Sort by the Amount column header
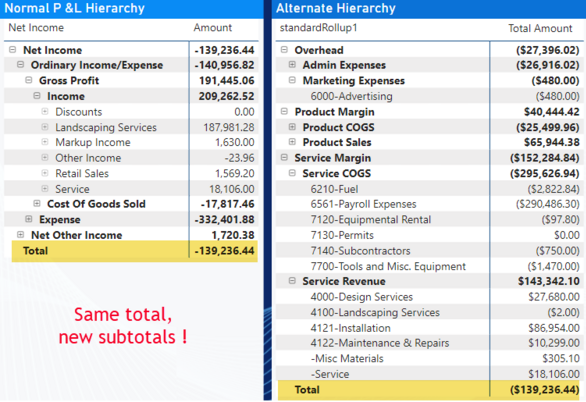 213,28
